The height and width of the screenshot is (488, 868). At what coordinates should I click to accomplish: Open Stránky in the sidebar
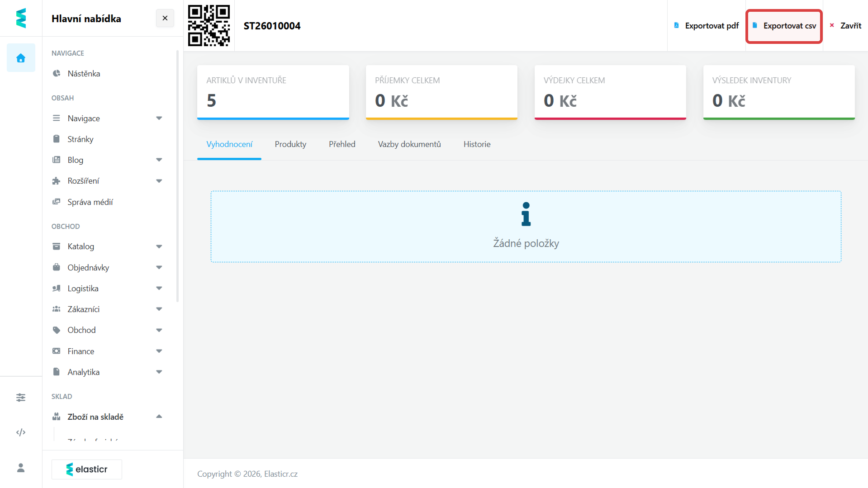(x=81, y=139)
